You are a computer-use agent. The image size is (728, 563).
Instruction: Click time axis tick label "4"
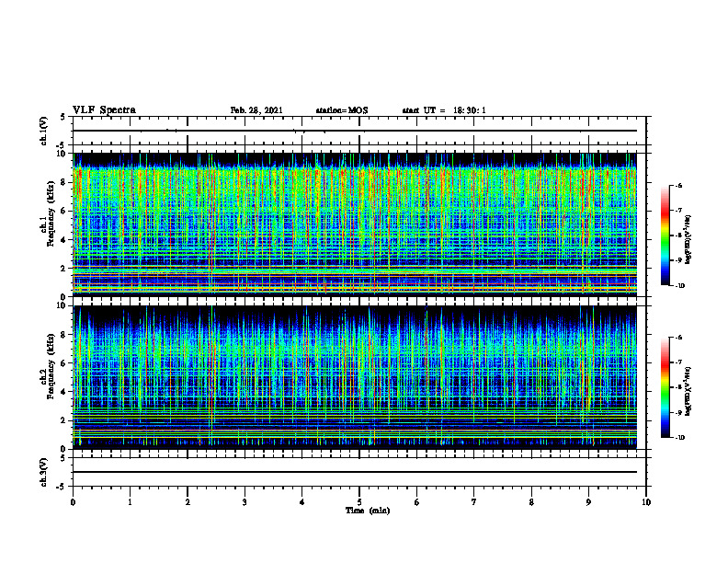[302, 502]
